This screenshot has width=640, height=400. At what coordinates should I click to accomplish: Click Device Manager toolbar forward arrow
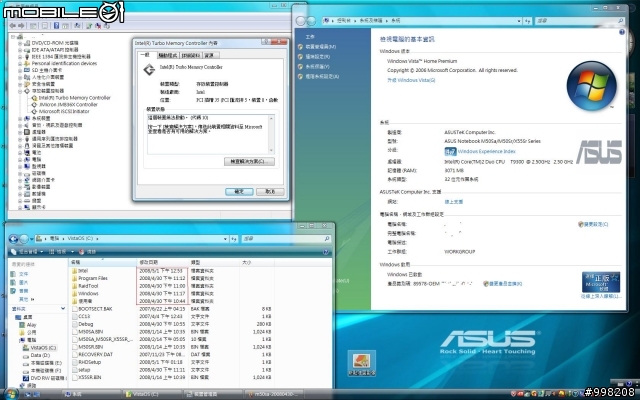[21, 26]
